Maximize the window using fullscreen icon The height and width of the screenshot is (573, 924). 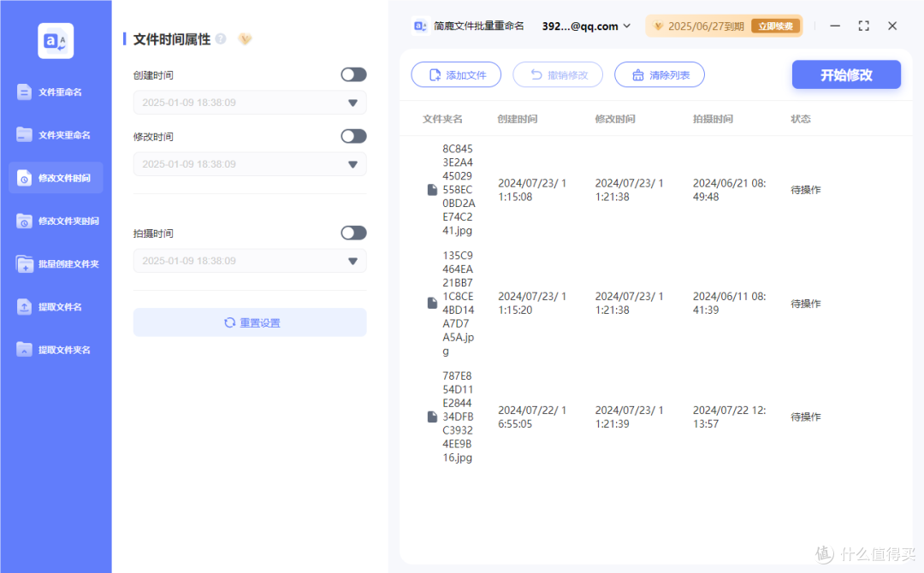click(x=863, y=26)
